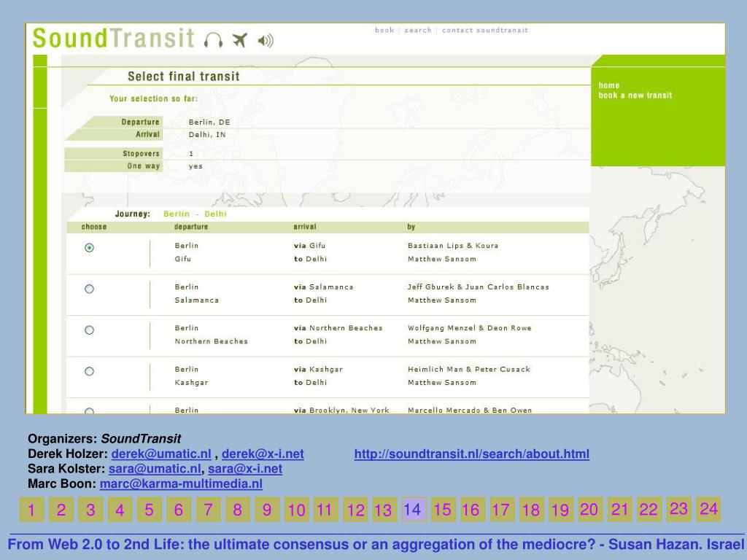Click Jeff Gburek & Juan Carlos Blancas
The height and width of the screenshot is (560, 747).
[x=479, y=287]
